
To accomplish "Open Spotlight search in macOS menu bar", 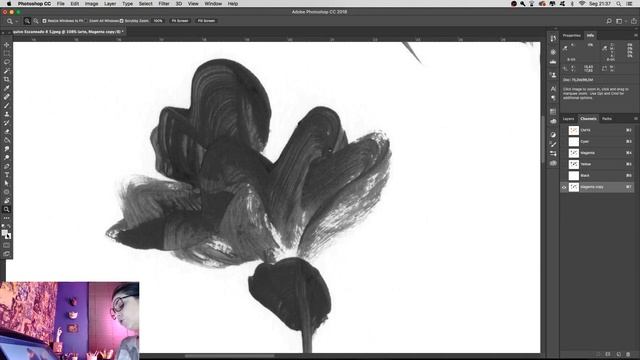I will click(619, 4).
